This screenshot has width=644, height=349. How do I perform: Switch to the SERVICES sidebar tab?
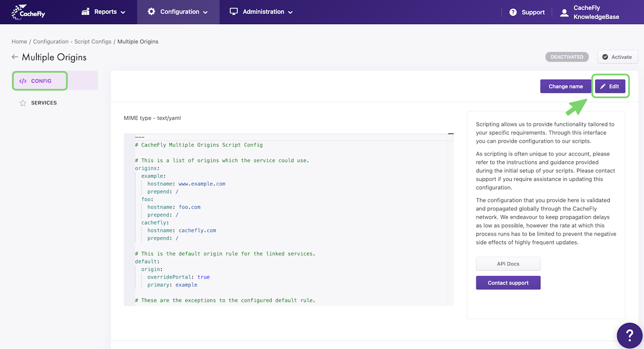pos(44,103)
